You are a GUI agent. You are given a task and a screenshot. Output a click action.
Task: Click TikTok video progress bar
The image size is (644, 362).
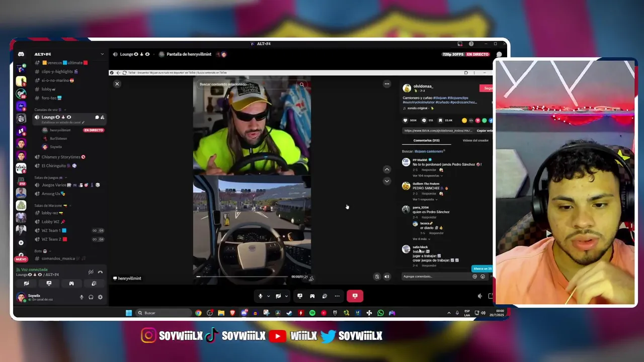pos(243,277)
